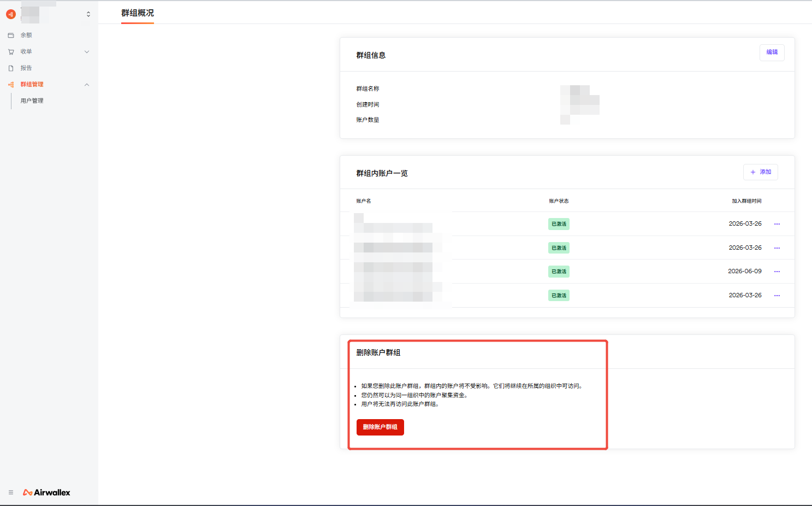Open more options for last account row

coord(777,296)
